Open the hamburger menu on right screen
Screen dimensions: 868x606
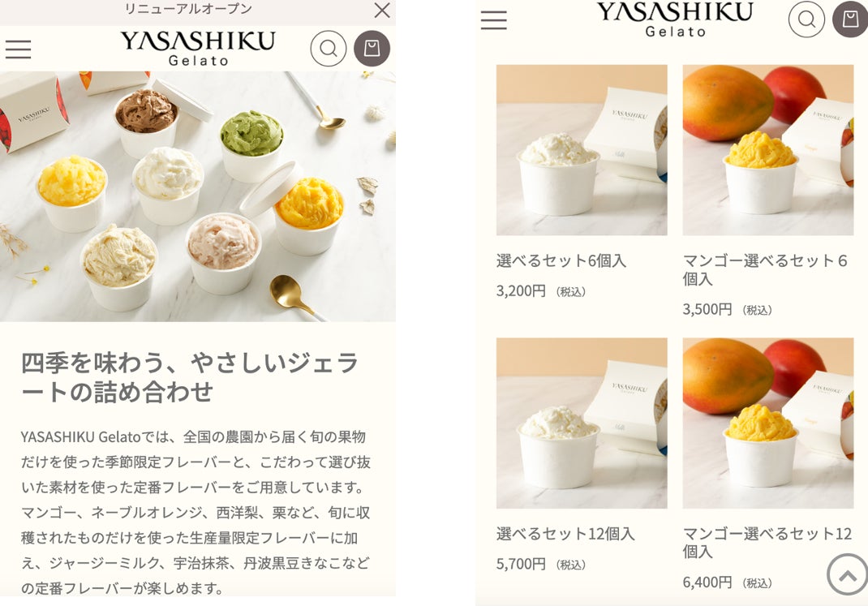click(494, 20)
